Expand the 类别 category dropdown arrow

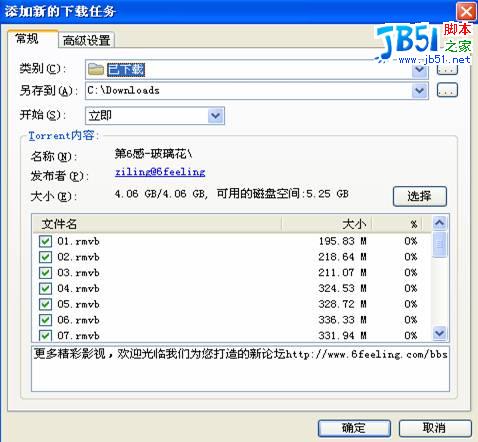point(420,70)
